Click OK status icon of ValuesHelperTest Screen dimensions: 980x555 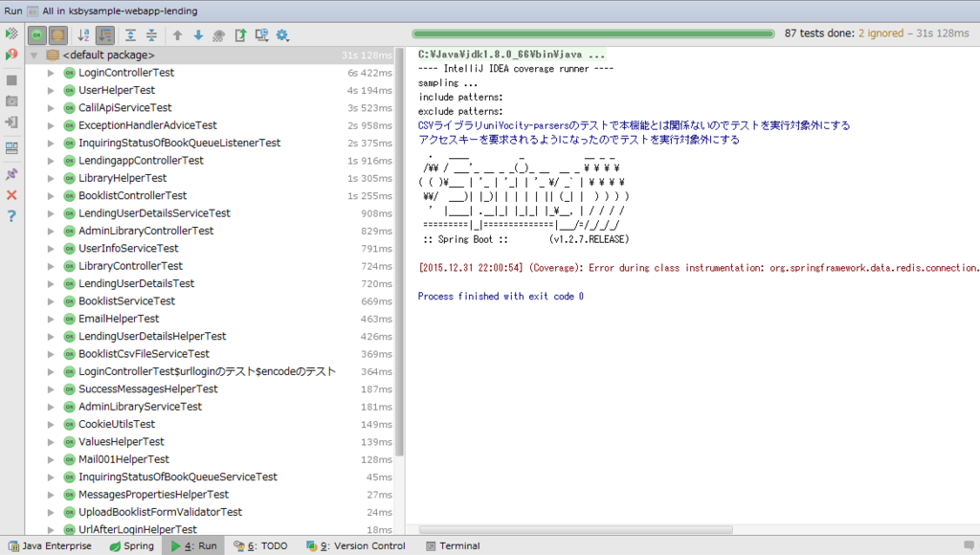click(x=69, y=442)
